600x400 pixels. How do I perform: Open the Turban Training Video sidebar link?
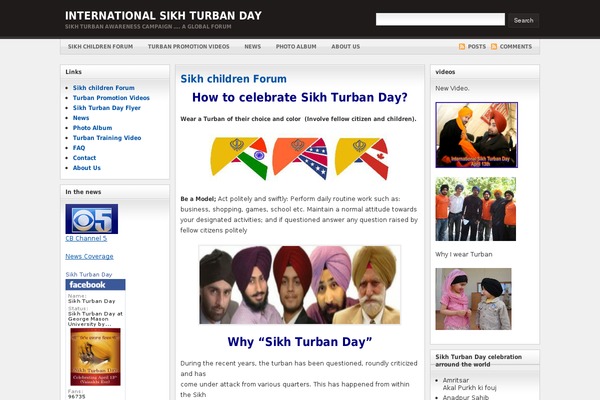(x=106, y=138)
